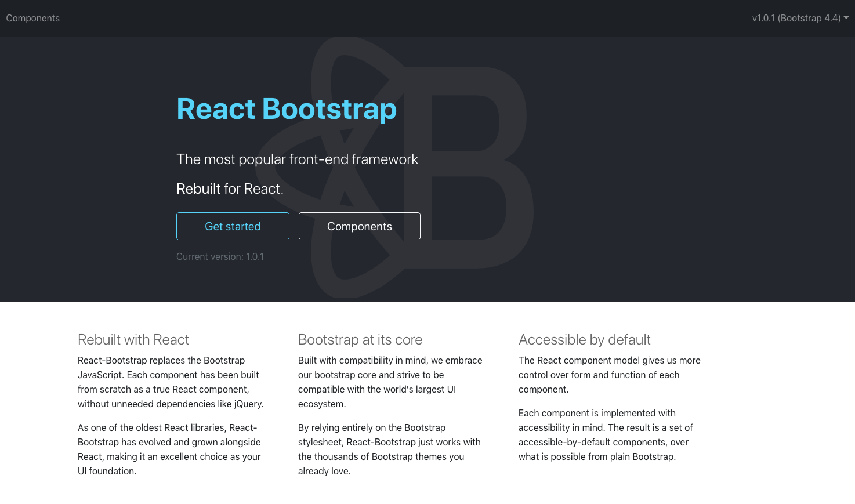Click the paragraph starting 'As one of the oldest'
This screenshot has width=855, height=504.
point(169,449)
